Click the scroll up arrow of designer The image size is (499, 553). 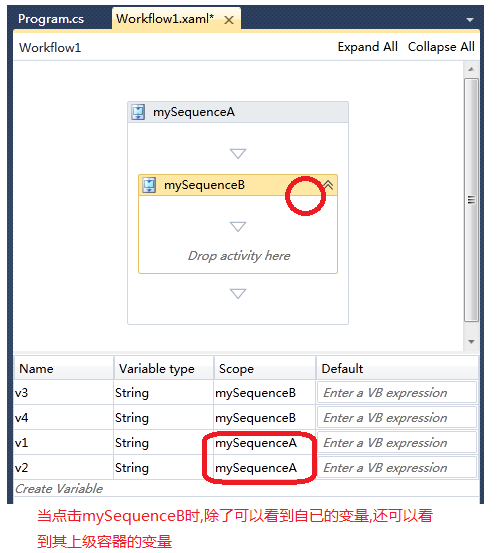[x=471, y=69]
